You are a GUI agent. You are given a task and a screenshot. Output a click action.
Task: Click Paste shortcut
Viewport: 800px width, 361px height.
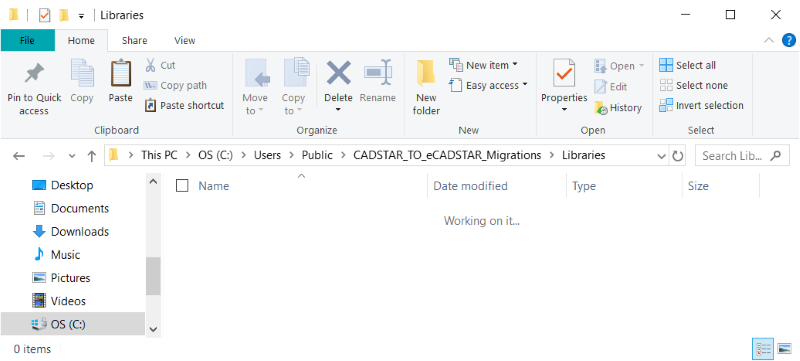(x=185, y=106)
